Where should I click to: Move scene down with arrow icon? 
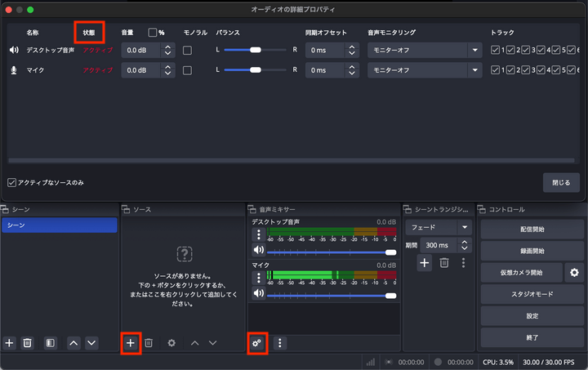(91, 342)
